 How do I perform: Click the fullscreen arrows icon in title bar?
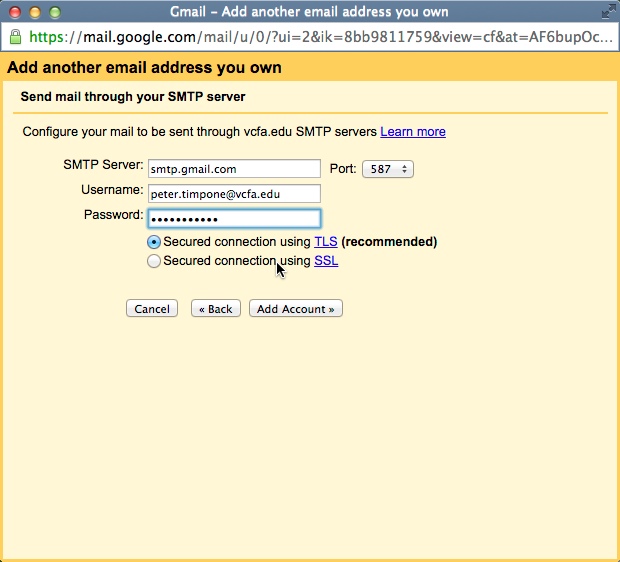608,12
